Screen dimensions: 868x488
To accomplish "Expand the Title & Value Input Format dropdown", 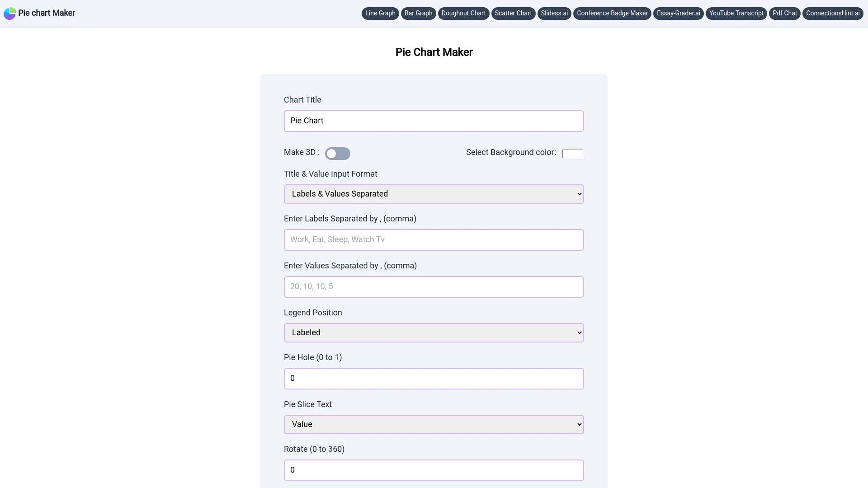I will pos(434,194).
